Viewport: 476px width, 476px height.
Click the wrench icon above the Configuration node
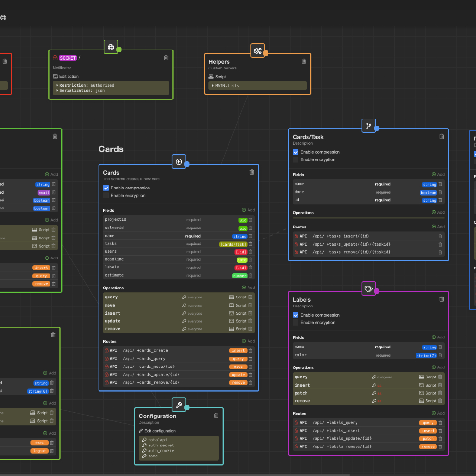[179, 405]
